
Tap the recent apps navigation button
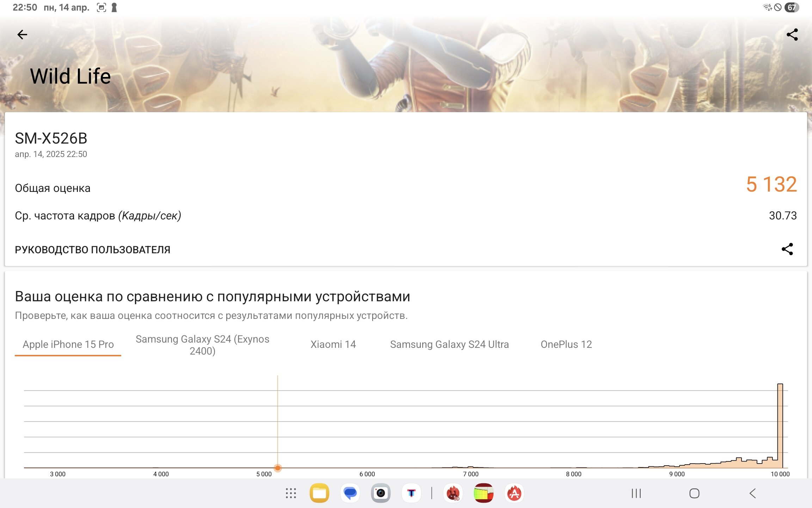coord(636,493)
